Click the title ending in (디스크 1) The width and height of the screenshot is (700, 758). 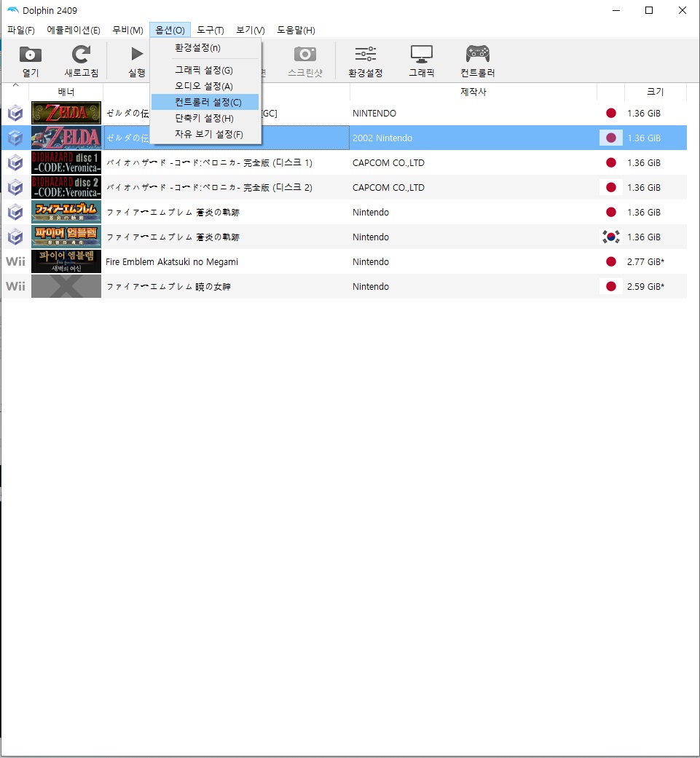[x=209, y=162]
